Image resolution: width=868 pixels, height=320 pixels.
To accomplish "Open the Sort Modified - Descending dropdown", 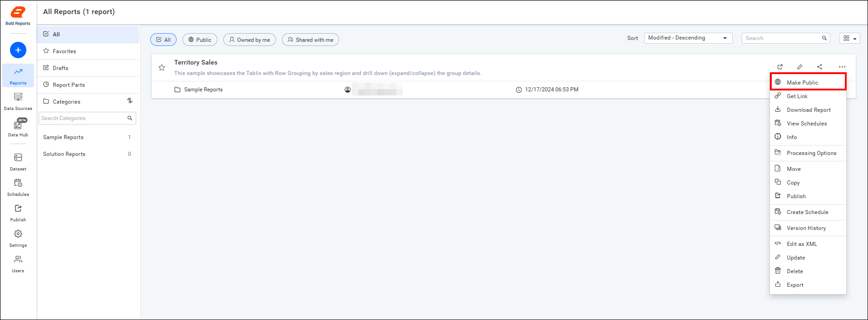I will click(688, 38).
